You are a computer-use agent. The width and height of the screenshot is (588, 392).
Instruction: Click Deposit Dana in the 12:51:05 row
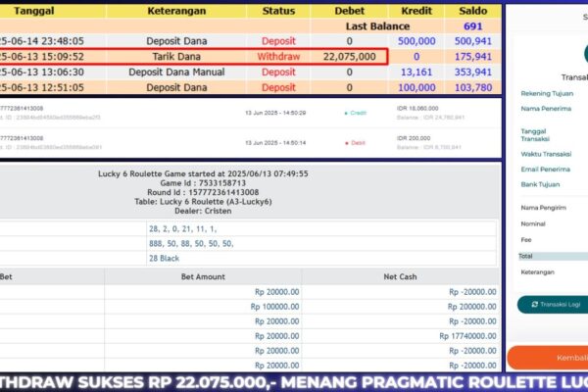[176, 87]
